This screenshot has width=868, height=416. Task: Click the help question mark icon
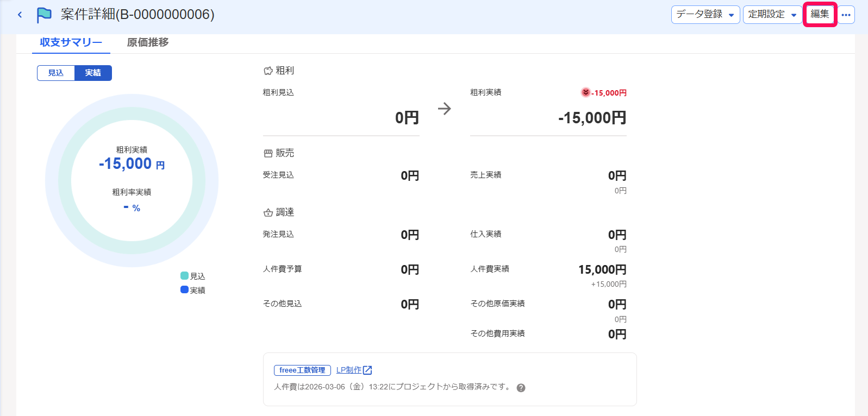click(x=521, y=388)
